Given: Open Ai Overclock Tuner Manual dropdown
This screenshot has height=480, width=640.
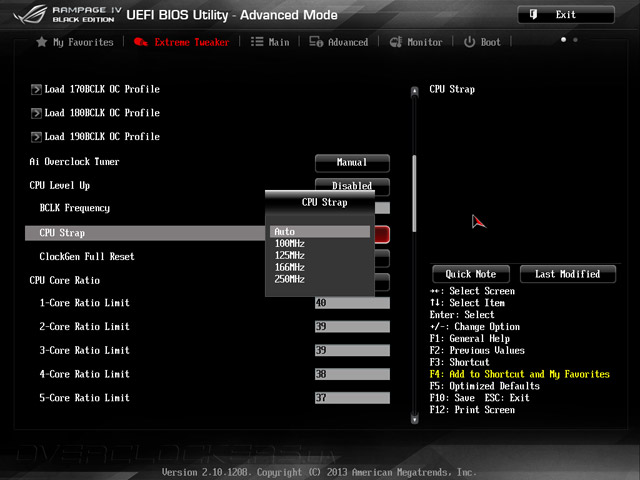Looking at the screenshot, I should tap(352, 162).
